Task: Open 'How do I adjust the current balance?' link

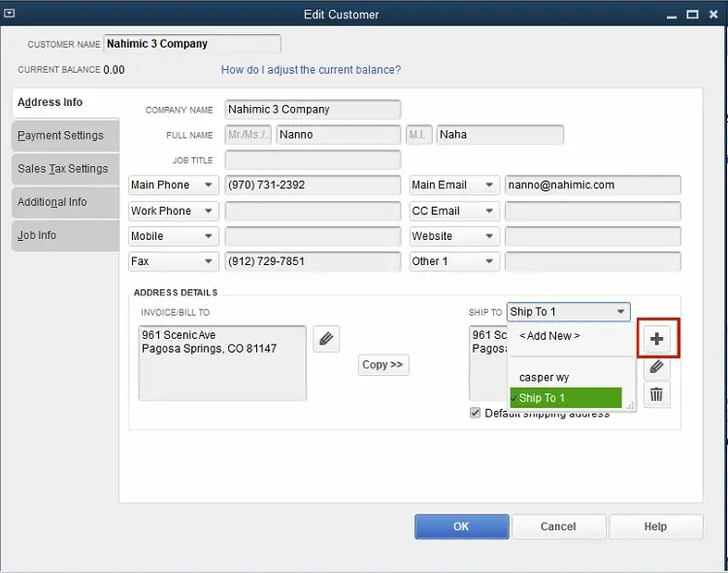Action: [311, 70]
